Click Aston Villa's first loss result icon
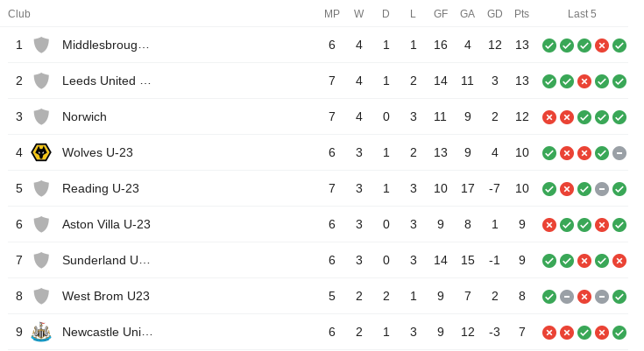Image resolution: width=644 pixels, height=351 pixels. tap(549, 225)
